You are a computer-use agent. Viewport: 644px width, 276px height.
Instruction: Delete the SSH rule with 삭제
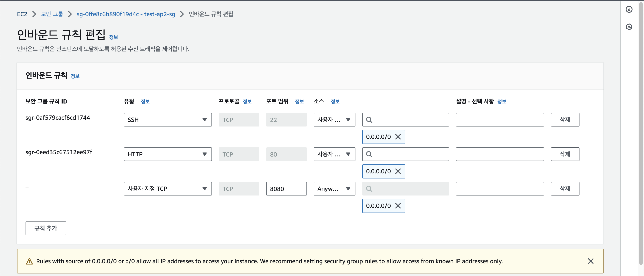tap(565, 120)
